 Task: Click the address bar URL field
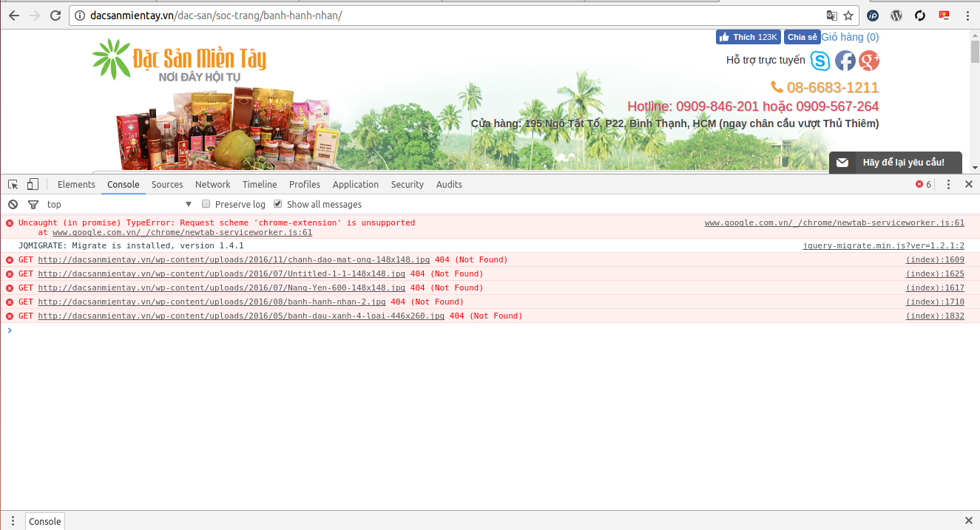click(x=444, y=16)
